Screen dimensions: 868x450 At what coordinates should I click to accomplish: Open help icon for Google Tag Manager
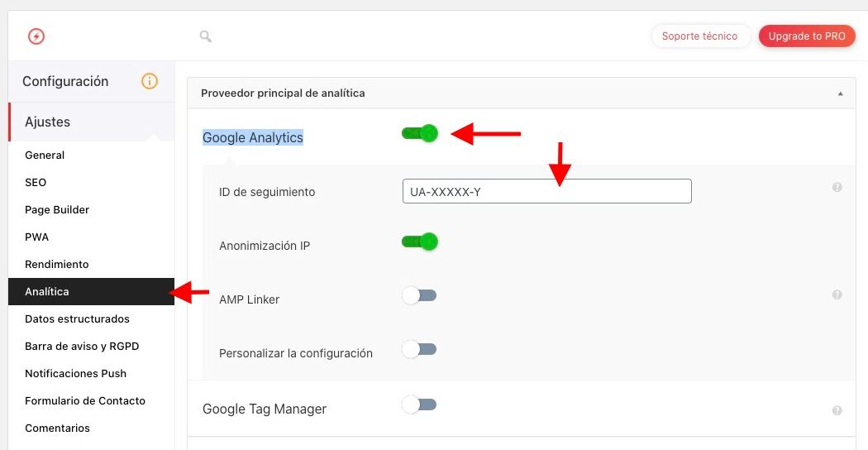tap(837, 410)
